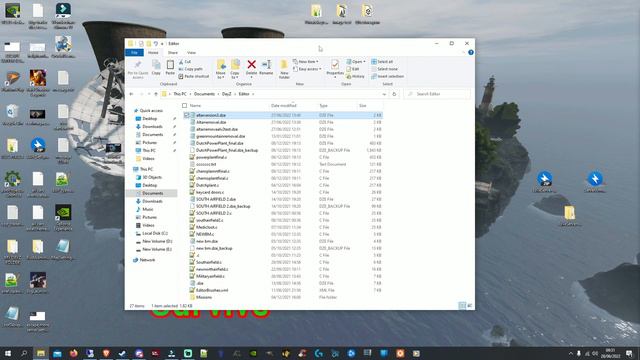Image resolution: width=640 pixels, height=360 pixels.
Task: Toggle the select-all checkbox in Name header
Action: pyautogui.click(x=184, y=106)
